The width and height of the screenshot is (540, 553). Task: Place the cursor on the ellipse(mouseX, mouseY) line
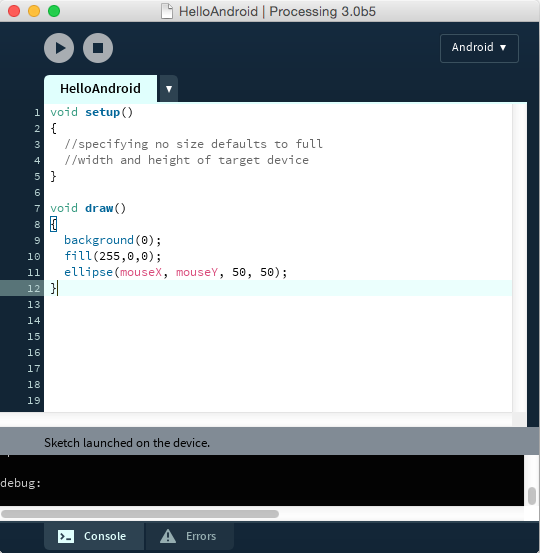tap(175, 272)
